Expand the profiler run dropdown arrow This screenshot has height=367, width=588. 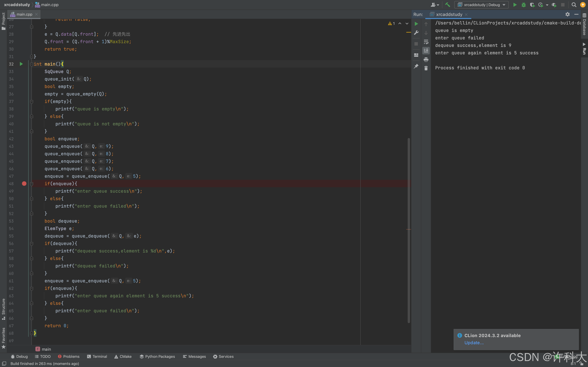(x=547, y=5)
